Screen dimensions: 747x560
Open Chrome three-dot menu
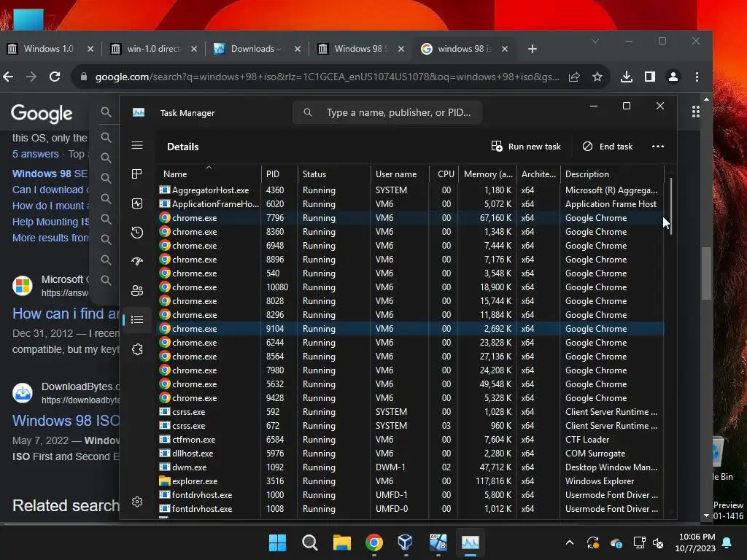(697, 77)
